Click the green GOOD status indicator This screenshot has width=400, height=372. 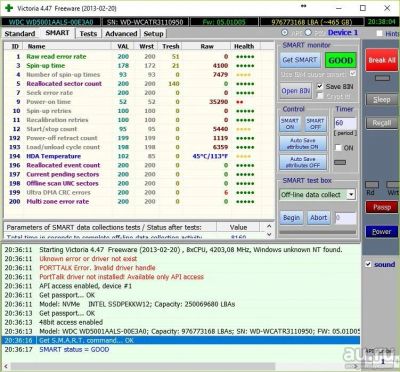[x=340, y=60]
